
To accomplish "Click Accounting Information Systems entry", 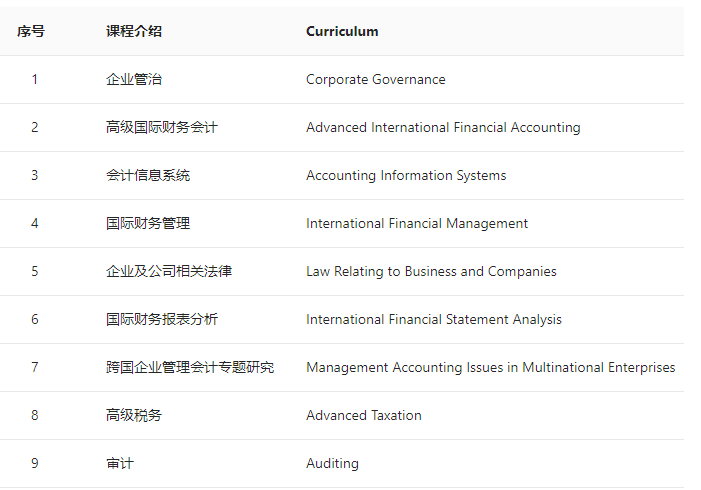I will click(x=406, y=175).
